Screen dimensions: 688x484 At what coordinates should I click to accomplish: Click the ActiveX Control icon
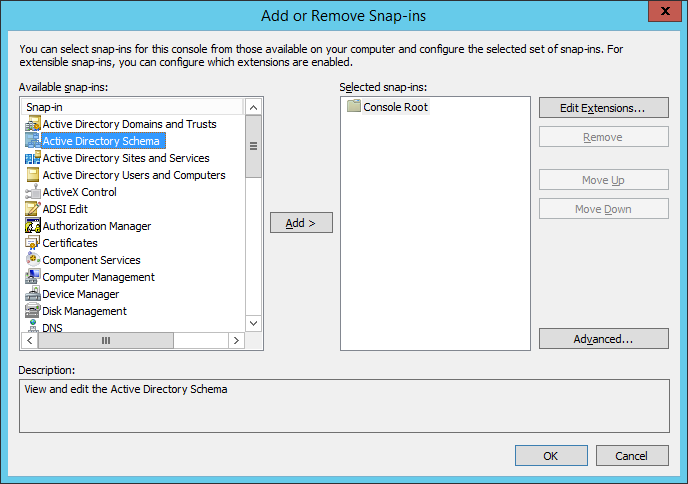[33, 192]
